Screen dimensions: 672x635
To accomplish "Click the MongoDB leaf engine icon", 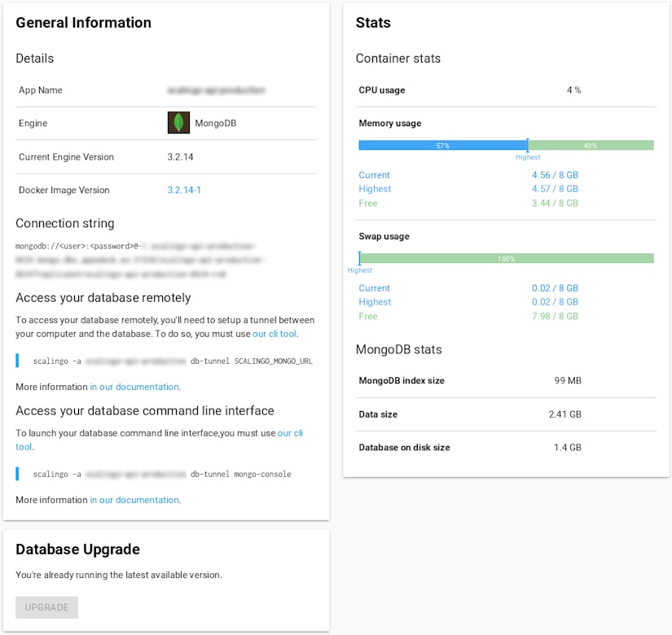I will (178, 123).
